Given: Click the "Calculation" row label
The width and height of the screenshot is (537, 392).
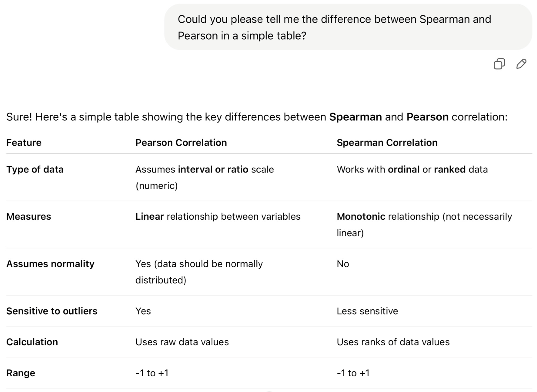Looking at the screenshot, I should tap(32, 342).
